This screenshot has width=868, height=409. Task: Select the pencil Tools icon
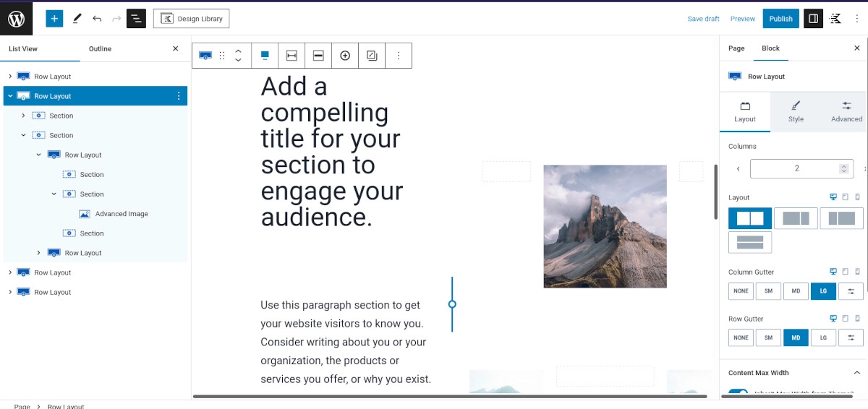77,19
